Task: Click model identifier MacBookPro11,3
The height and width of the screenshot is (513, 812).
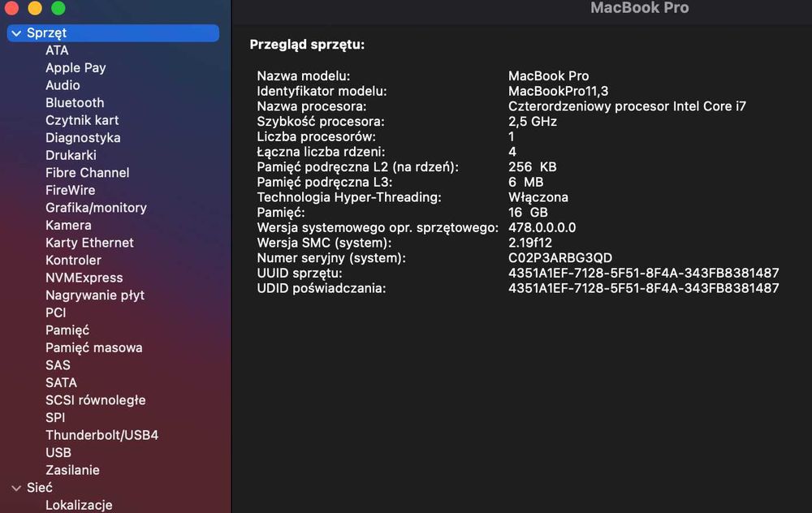Action: pyautogui.click(x=559, y=91)
